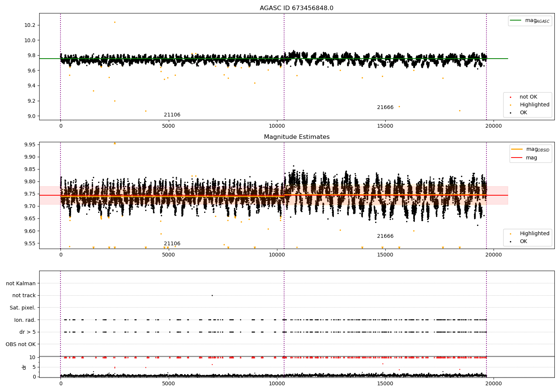Viewport: 560px width, 392px height.
Task: Click the 9.6 y-axis tick label
Action: pos(32,71)
